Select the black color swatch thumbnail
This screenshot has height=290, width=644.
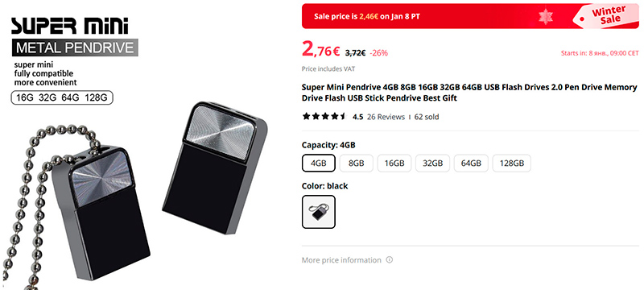[x=318, y=212]
